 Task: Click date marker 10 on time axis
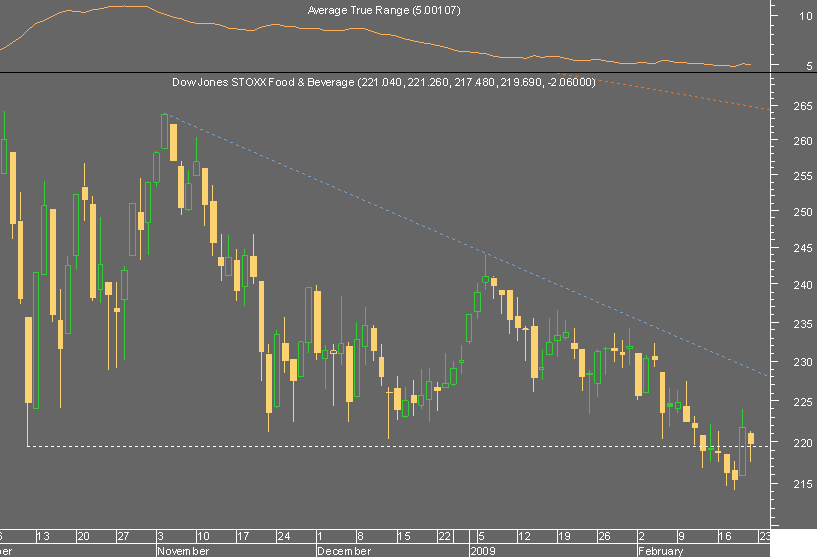point(203,536)
